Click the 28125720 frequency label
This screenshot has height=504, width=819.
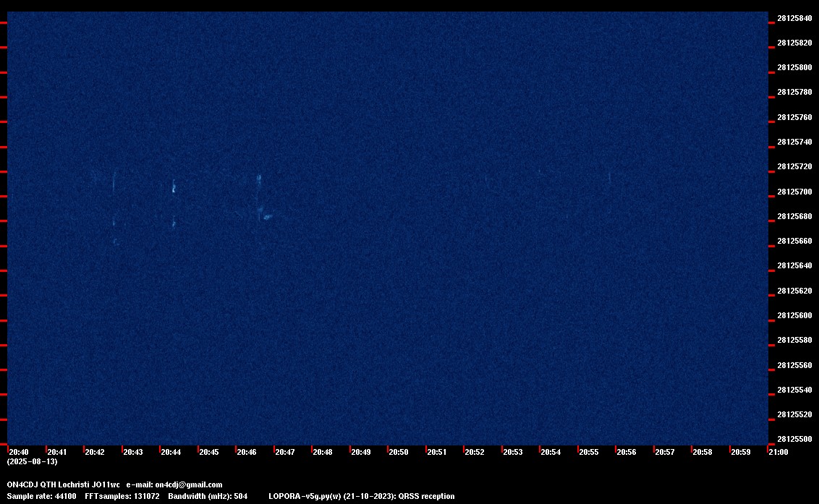794,166
